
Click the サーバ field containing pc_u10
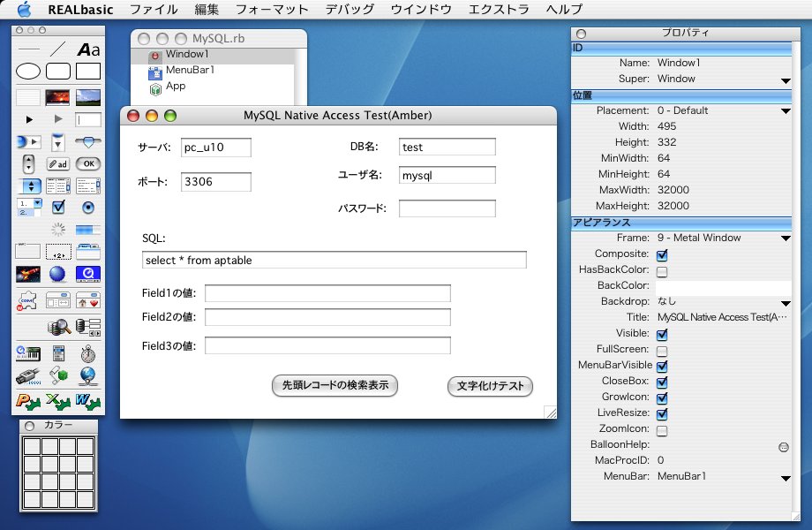pyautogui.click(x=216, y=148)
